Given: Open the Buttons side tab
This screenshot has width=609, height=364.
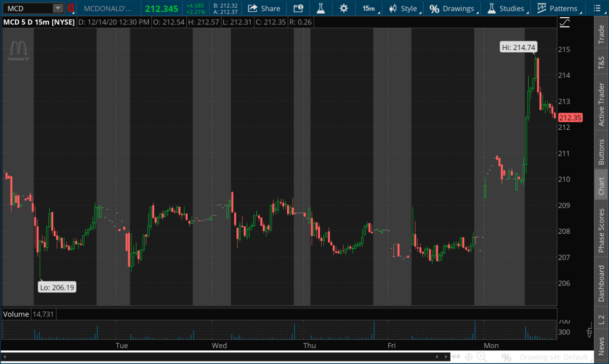Looking at the screenshot, I should pyautogui.click(x=601, y=151).
